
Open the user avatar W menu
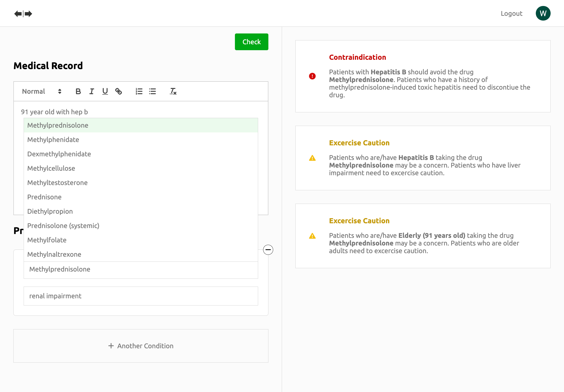coord(543,13)
